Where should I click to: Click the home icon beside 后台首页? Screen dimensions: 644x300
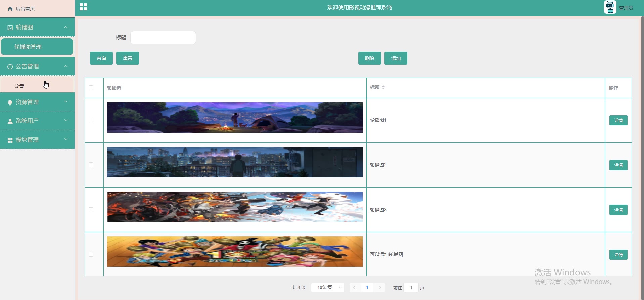[x=10, y=9]
